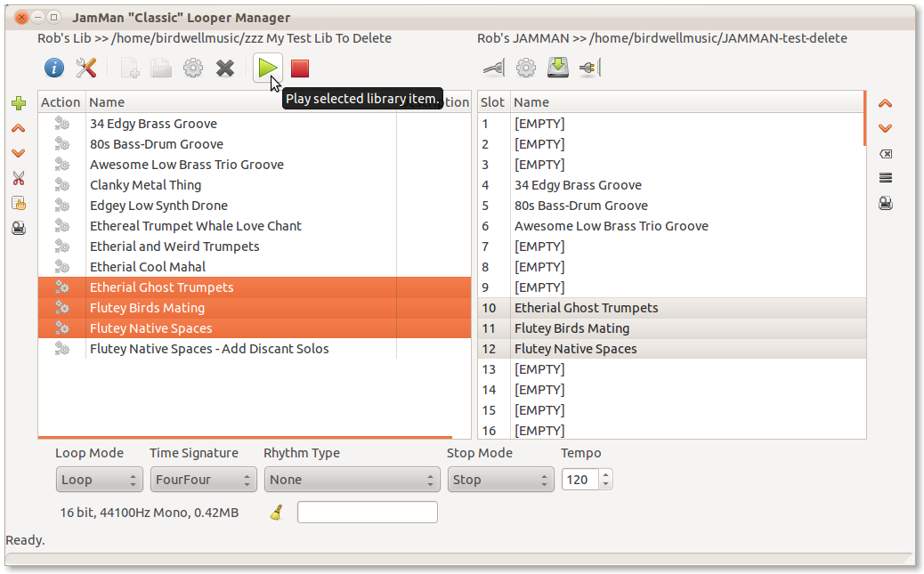Sort library by its Name column header
924x574 pixels.
click(241, 102)
